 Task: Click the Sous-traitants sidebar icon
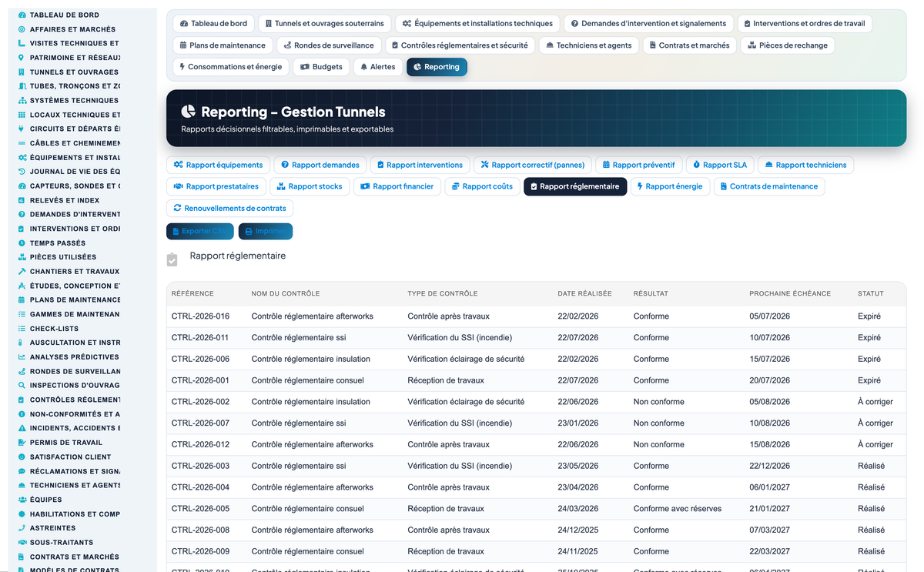click(x=22, y=543)
